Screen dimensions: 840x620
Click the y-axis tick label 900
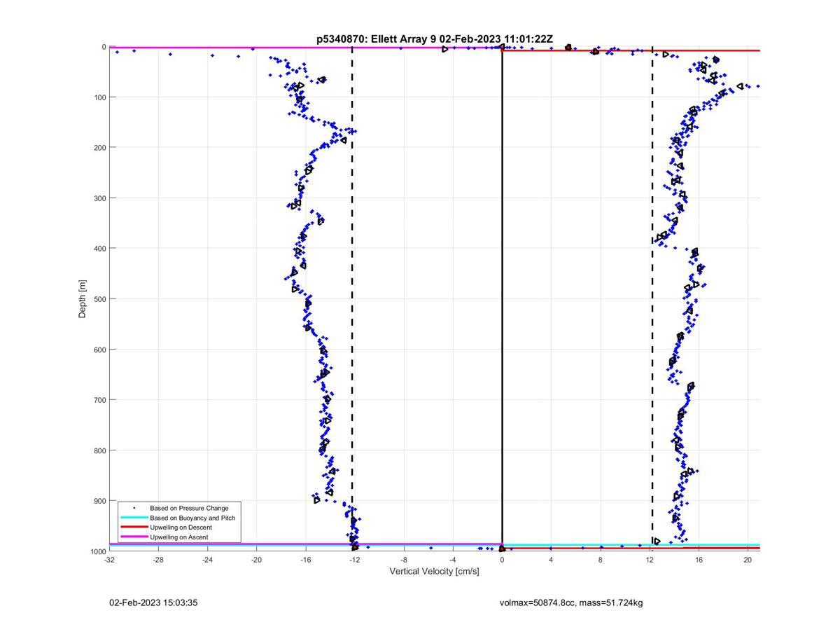click(99, 501)
